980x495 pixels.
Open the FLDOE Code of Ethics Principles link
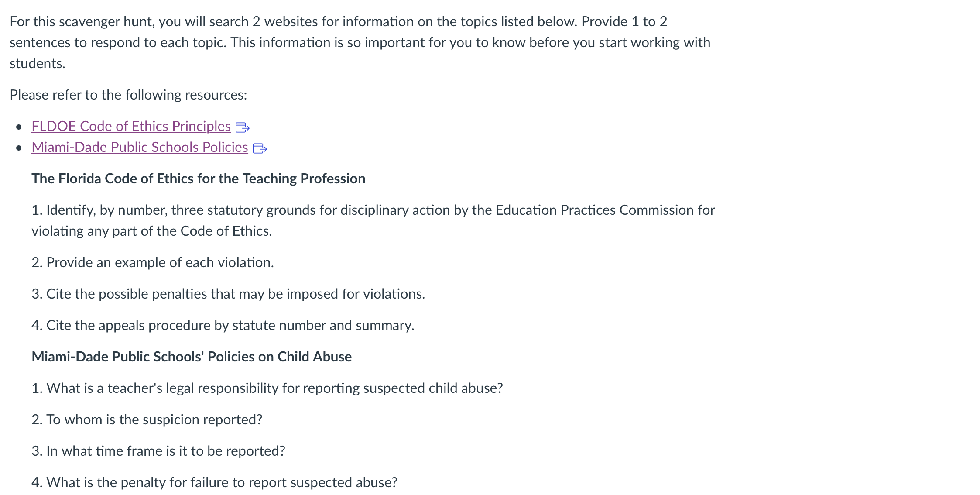pyautogui.click(x=131, y=126)
